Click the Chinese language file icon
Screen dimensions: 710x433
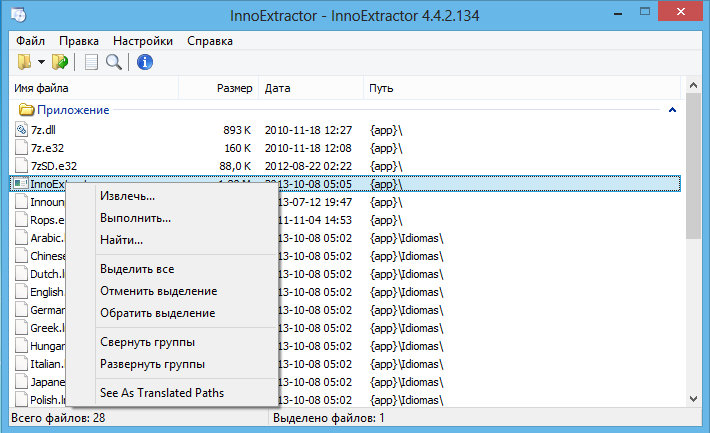(x=21, y=256)
